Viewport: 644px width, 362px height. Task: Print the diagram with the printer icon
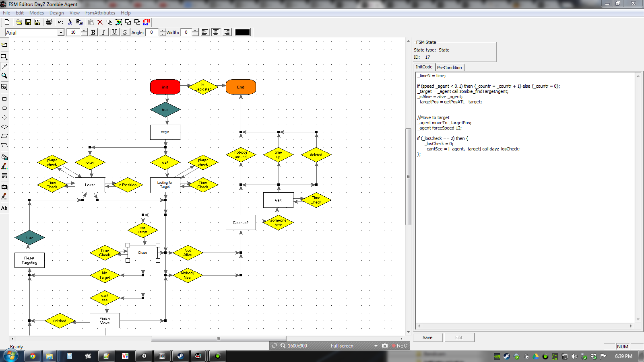click(x=49, y=22)
